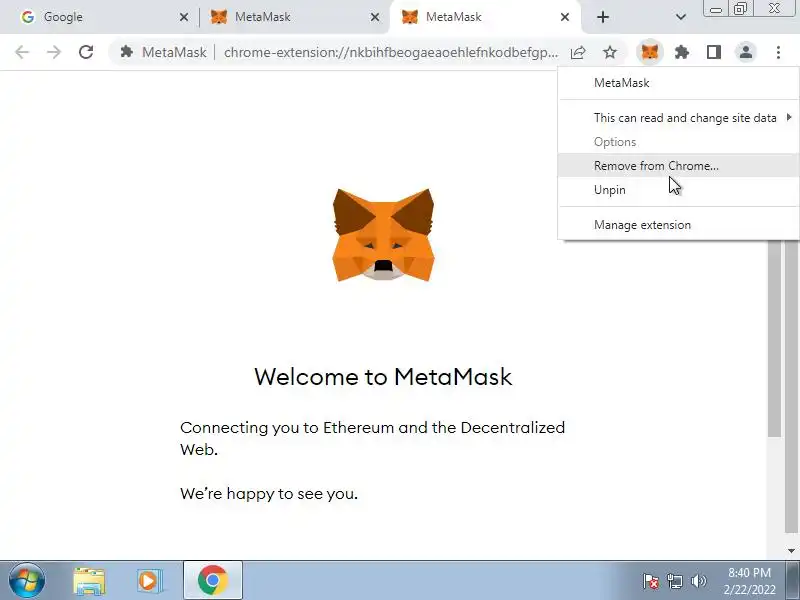This screenshot has width=800, height=600.
Task: Click the scrollbar down arrow
Action: [x=791, y=551]
